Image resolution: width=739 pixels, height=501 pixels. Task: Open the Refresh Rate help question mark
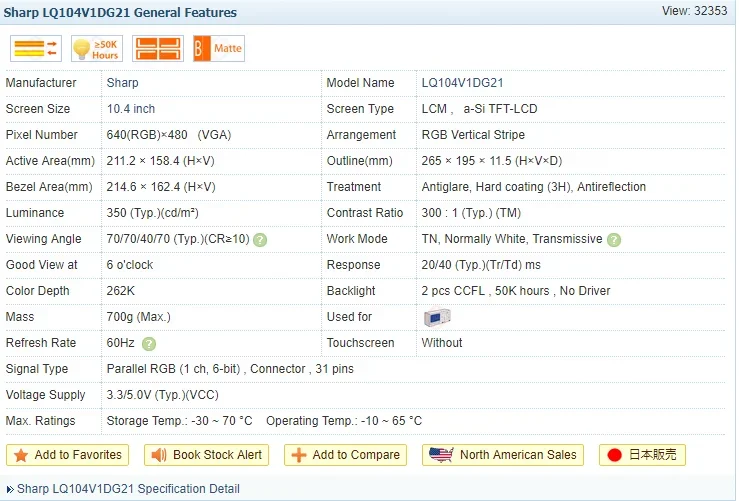[149, 344]
